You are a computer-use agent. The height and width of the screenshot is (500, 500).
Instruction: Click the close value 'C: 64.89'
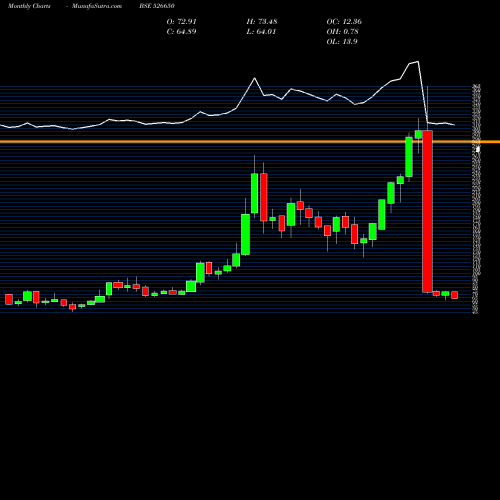pos(181,31)
